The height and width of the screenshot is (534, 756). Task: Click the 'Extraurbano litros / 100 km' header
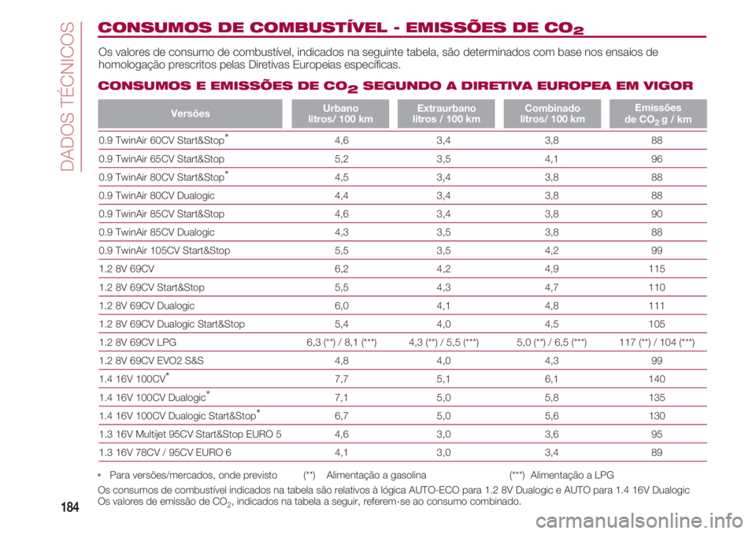(446, 114)
